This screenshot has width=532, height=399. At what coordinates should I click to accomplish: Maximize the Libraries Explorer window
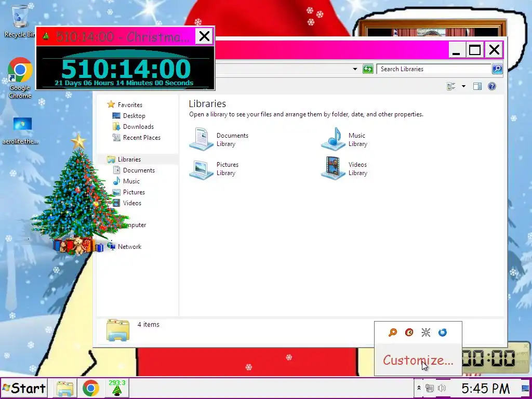[475, 50]
